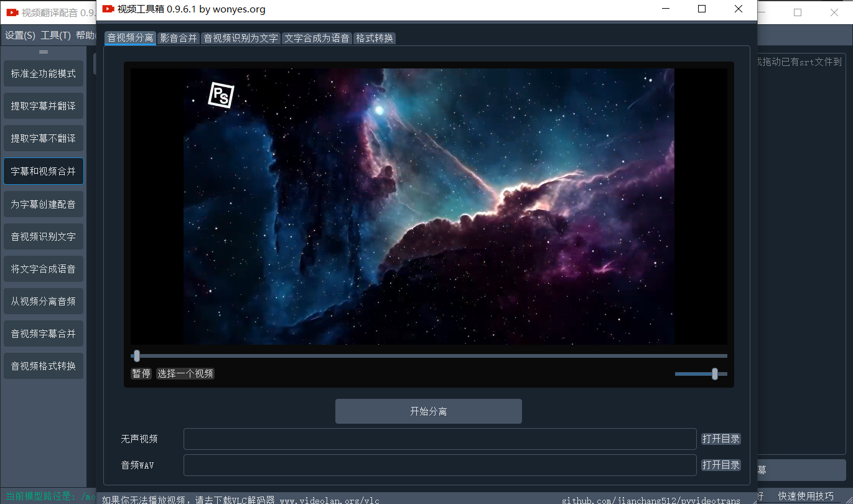Click 选择一个视频 to pick a video

(x=185, y=373)
